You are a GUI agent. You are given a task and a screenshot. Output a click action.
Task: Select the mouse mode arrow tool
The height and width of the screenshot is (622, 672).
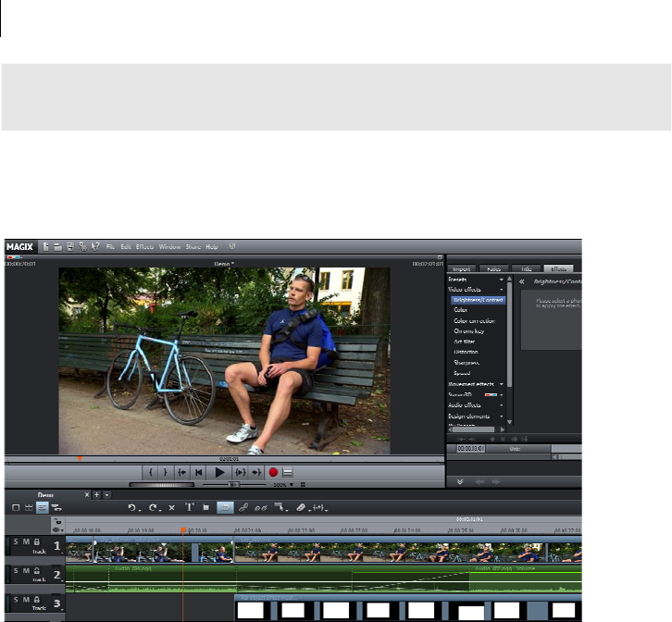tap(280, 507)
